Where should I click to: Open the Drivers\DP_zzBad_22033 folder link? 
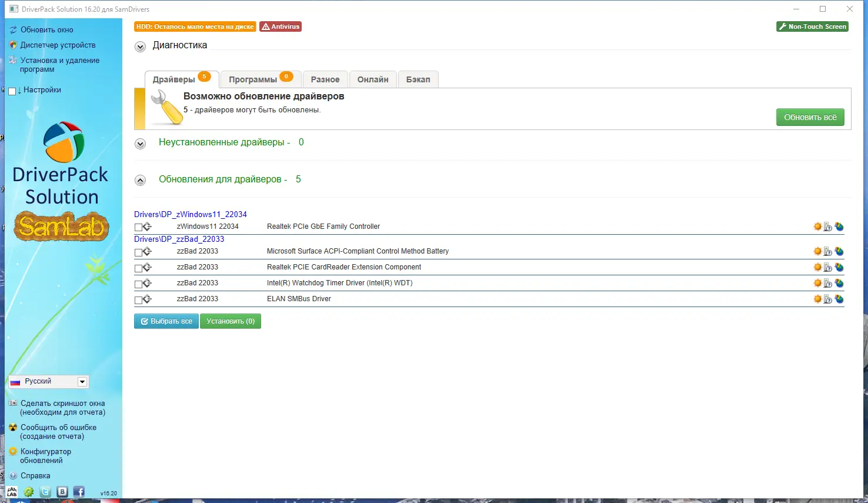coord(179,239)
